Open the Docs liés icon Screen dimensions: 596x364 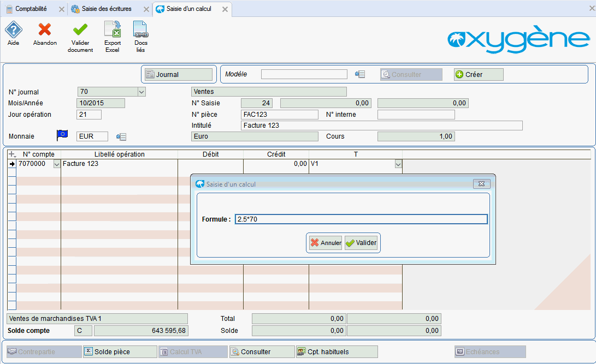click(140, 30)
